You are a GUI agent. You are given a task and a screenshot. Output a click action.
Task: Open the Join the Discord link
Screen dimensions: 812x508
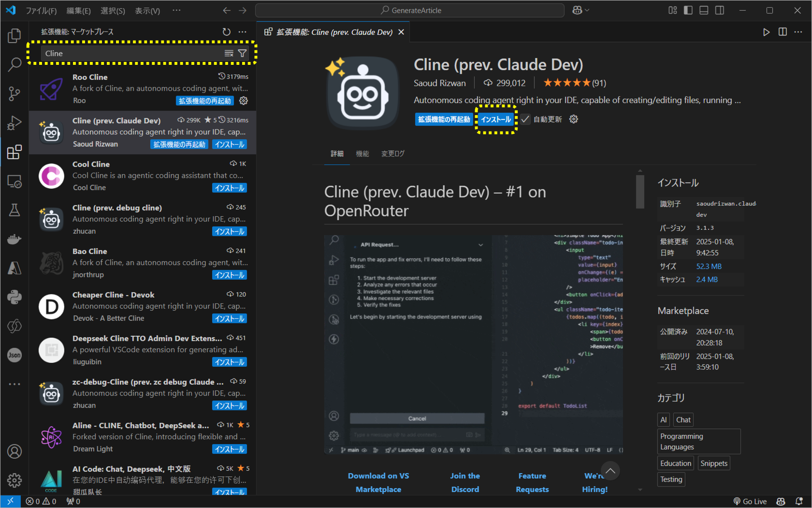click(465, 482)
